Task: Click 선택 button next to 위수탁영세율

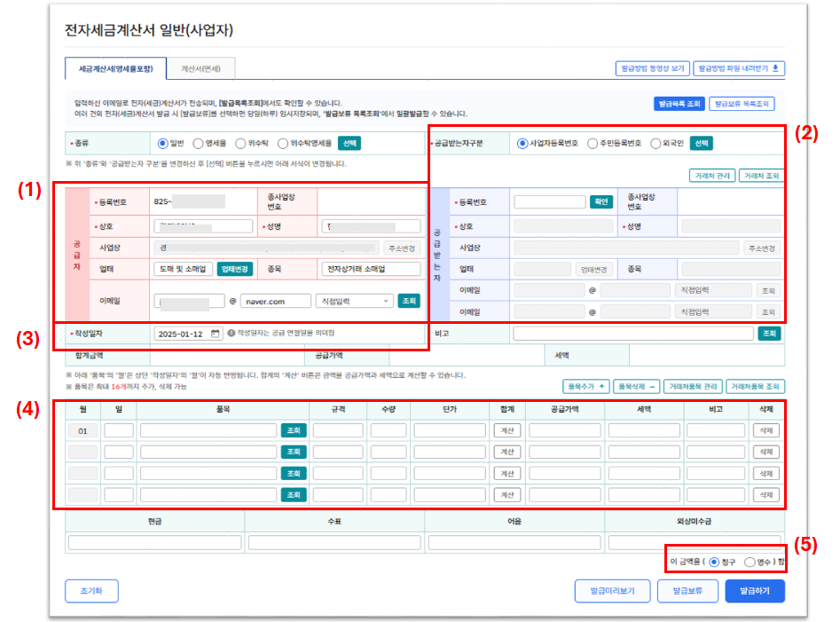Action: 349,144
